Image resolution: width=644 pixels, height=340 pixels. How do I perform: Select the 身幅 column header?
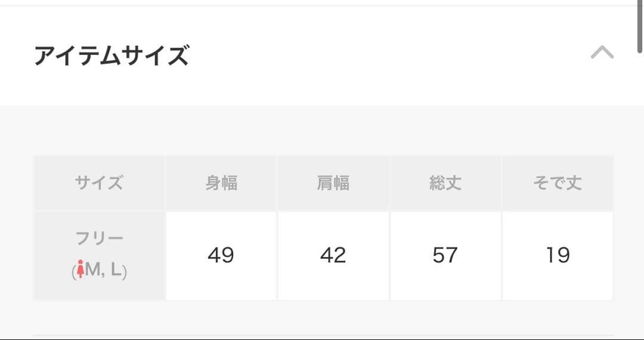221,183
